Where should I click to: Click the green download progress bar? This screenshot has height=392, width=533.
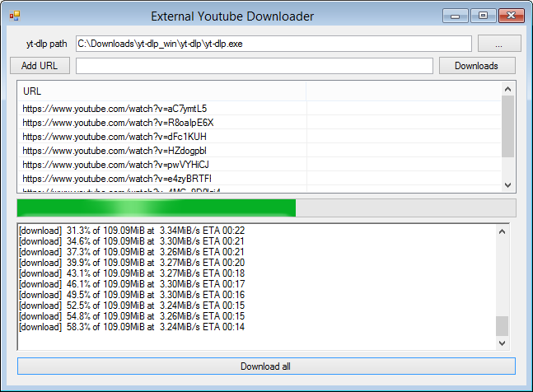click(267, 208)
